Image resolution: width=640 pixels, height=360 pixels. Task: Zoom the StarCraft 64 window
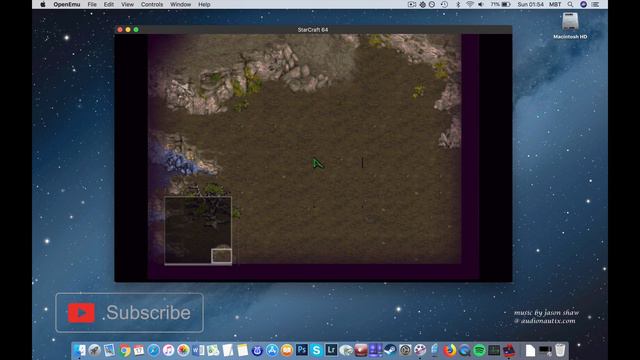(x=136, y=30)
